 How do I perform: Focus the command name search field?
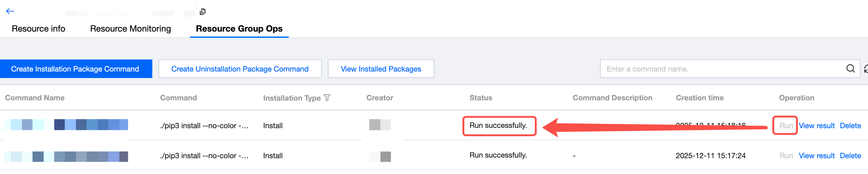point(721,69)
